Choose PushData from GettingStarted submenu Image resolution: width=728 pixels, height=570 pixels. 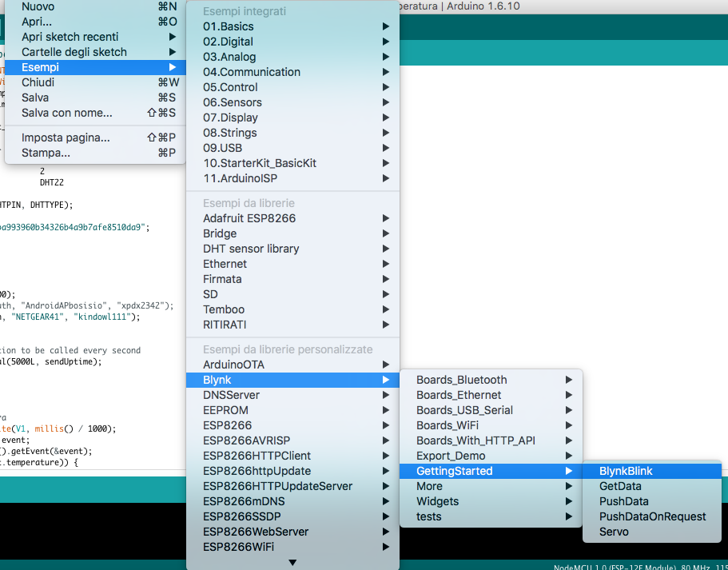[623, 501]
